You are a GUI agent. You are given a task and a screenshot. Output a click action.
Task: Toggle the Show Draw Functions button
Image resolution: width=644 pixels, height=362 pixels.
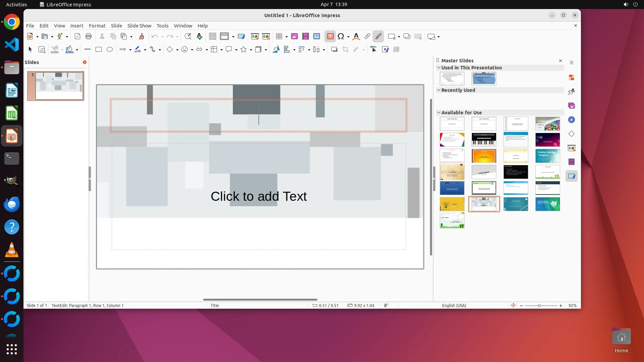click(x=378, y=37)
